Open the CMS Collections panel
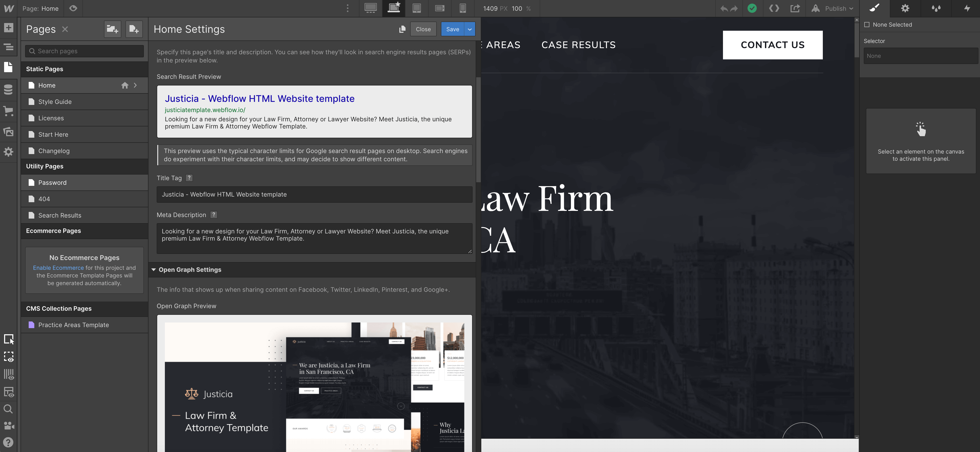Viewport: 980px width, 452px height. tap(8, 89)
